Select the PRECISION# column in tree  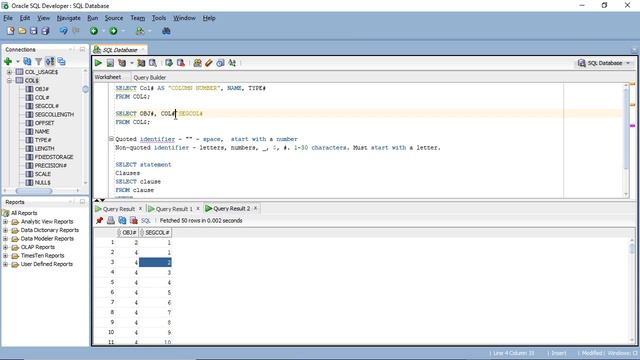coord(51,165)
